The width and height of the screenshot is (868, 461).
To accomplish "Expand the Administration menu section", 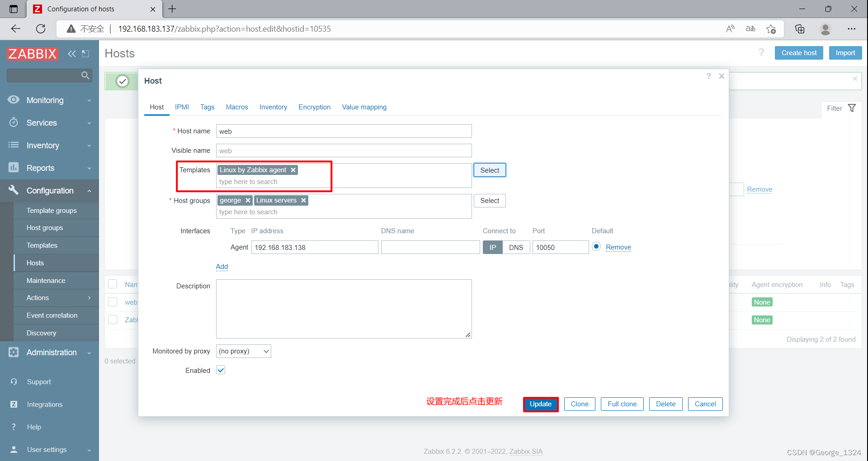I will point(89,353).
